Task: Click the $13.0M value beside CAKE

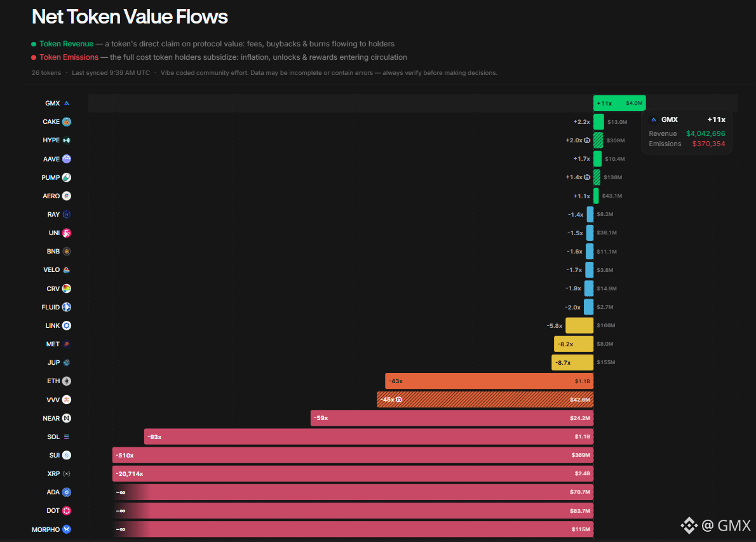Action: tap(617, 122)
